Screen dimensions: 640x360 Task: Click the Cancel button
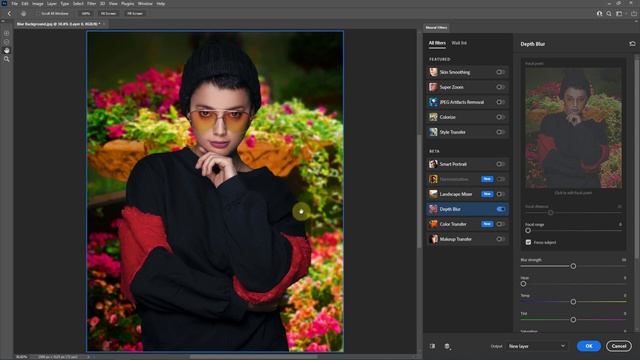point(619,346)
